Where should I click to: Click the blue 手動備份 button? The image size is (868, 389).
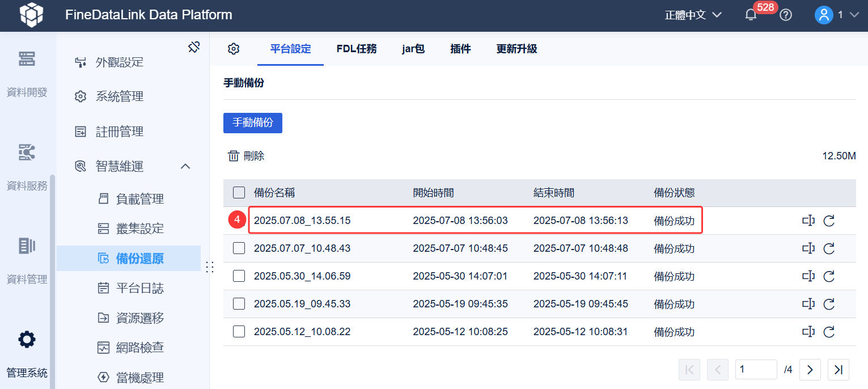253,123
